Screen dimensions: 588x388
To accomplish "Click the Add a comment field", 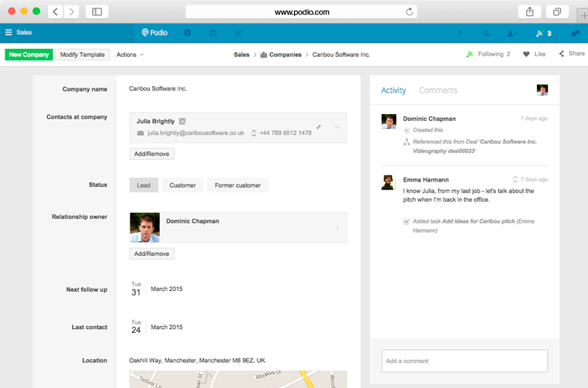I will pos(464,361).
